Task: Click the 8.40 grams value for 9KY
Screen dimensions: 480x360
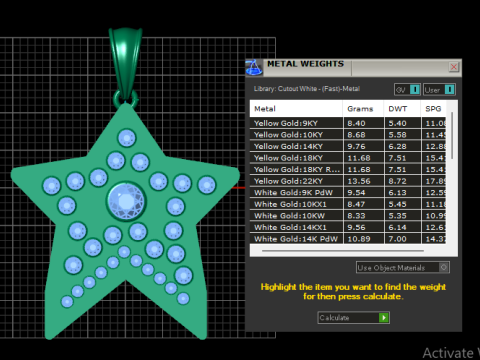Action: pyautogui.click(x=356, y=123)
